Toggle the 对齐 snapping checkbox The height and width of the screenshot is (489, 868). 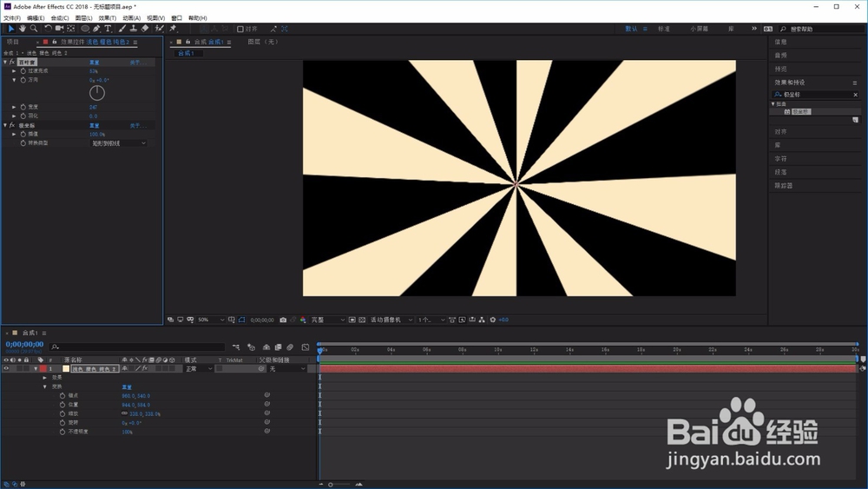click(240, 29)
